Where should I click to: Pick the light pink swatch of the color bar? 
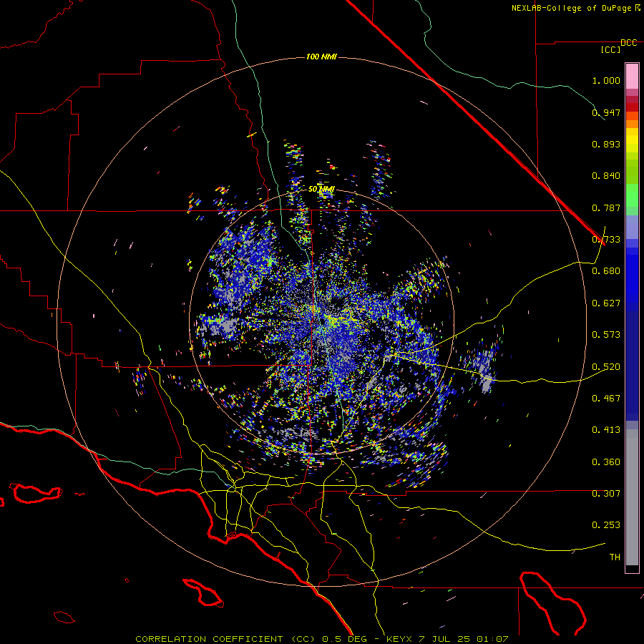pos(632,77)
